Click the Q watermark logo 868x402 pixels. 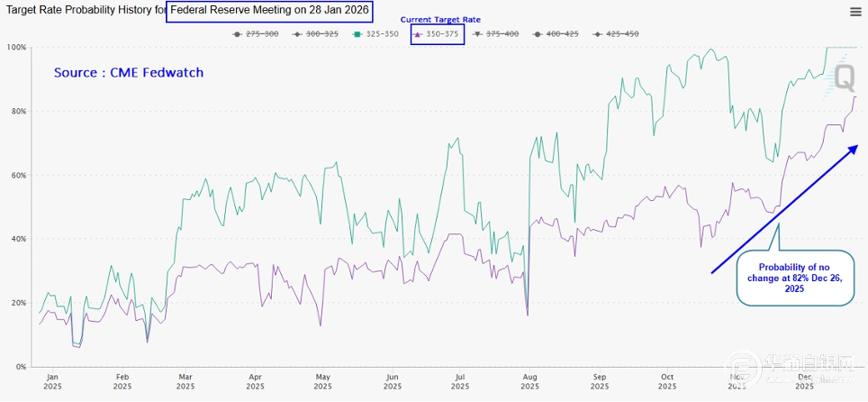point(844,78)
